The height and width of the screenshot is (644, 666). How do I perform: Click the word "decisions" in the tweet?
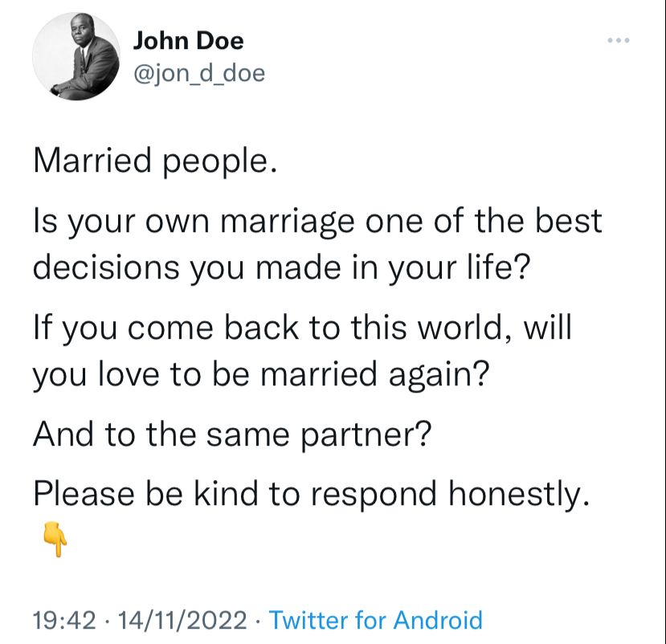(x=106, y=267)
